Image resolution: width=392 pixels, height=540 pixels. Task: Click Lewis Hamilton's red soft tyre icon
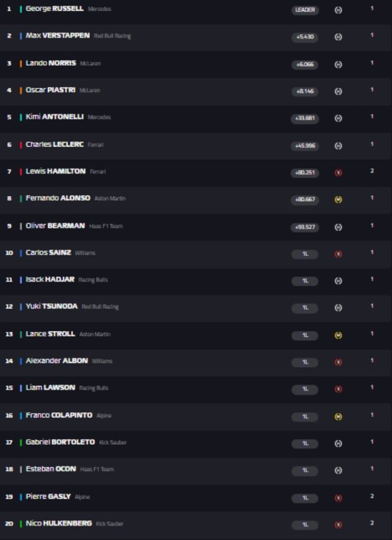338,173
